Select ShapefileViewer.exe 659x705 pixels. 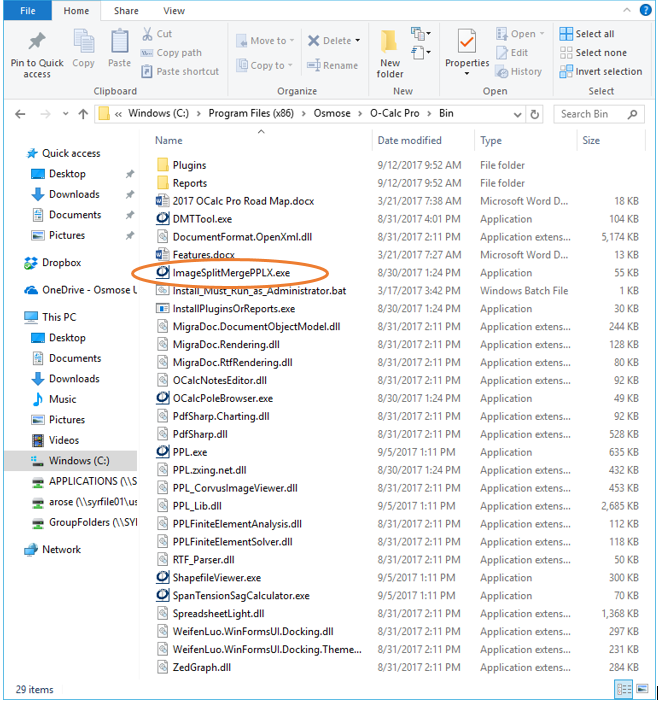click(x=208, y=578)
